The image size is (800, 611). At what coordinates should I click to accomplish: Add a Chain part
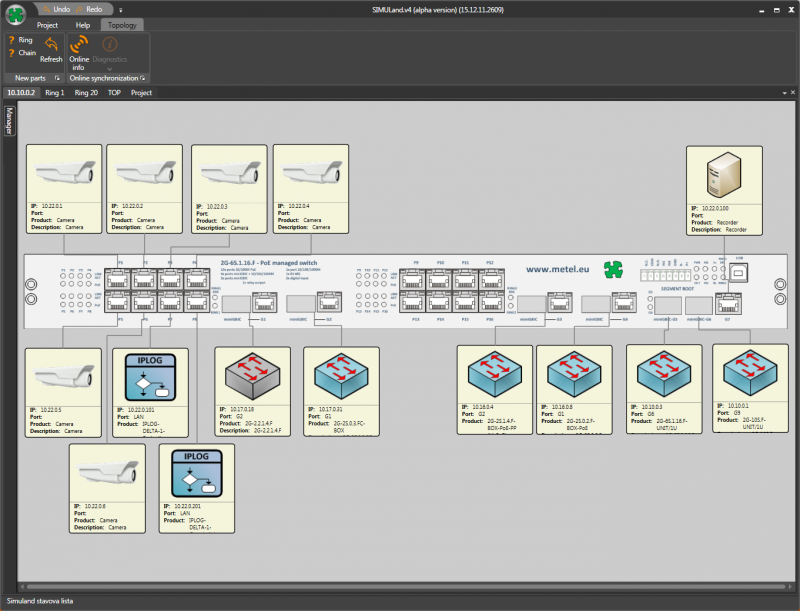(x=20, y=53)
